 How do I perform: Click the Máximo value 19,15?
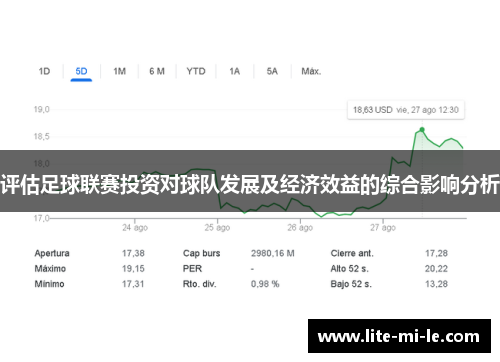pyautogui.click(x=133, y=269)
